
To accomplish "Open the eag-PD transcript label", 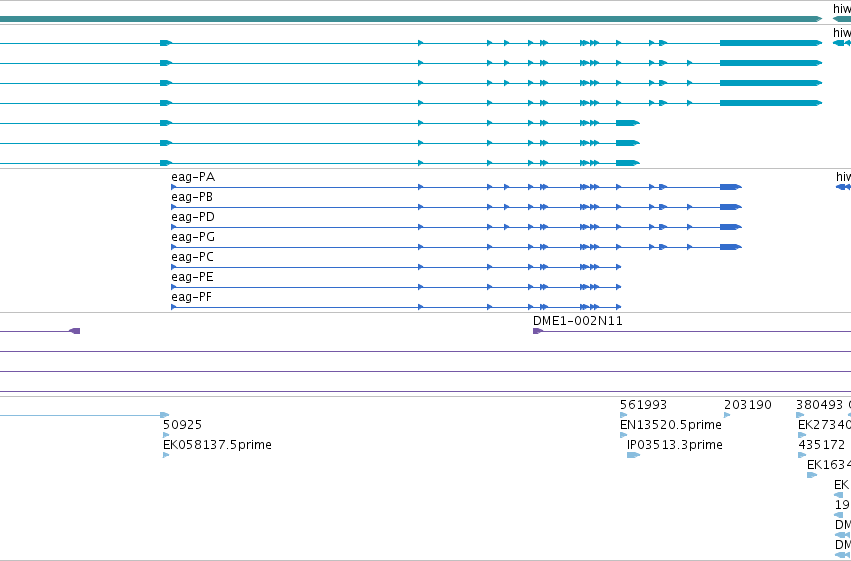I will click(193, 217).
